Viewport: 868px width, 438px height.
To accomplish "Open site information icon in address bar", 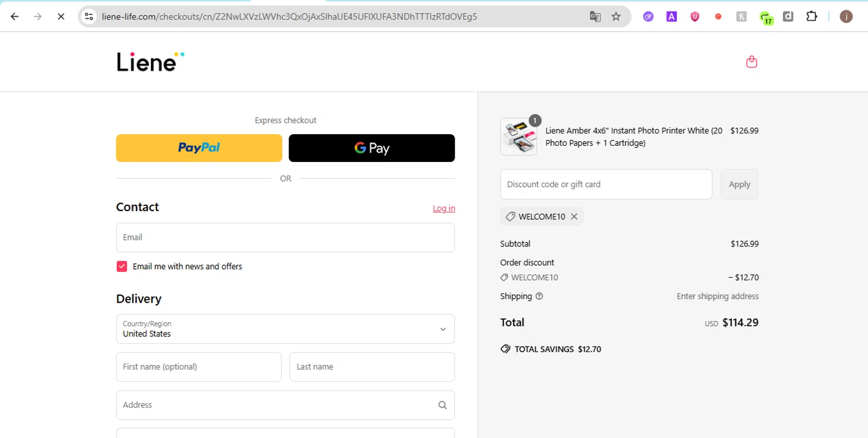I will pyautogui.click(x=89, y=17).
